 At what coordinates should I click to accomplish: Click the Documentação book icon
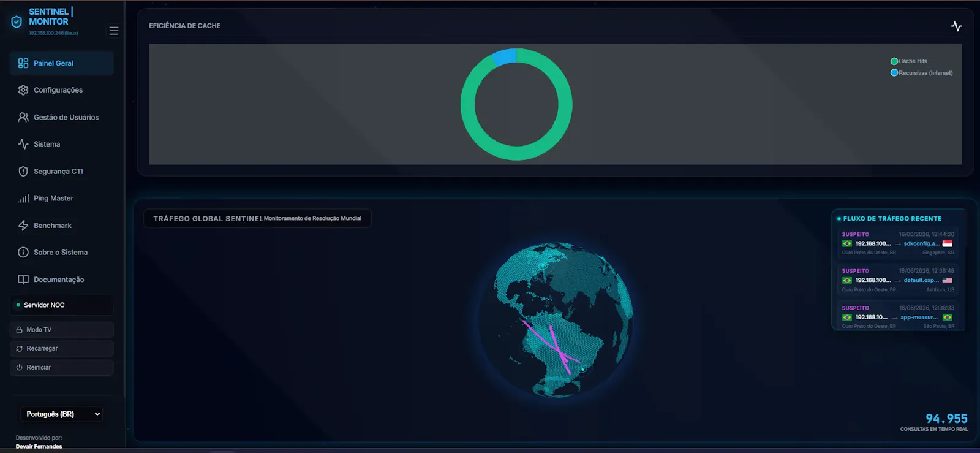pyautogui.click(x=23, y=280)
